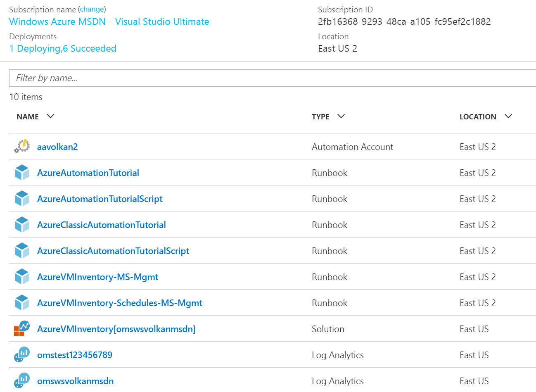Click the NAME column header label
The width and height of the screenshot is (536, 392).
(x=28, y=117)
